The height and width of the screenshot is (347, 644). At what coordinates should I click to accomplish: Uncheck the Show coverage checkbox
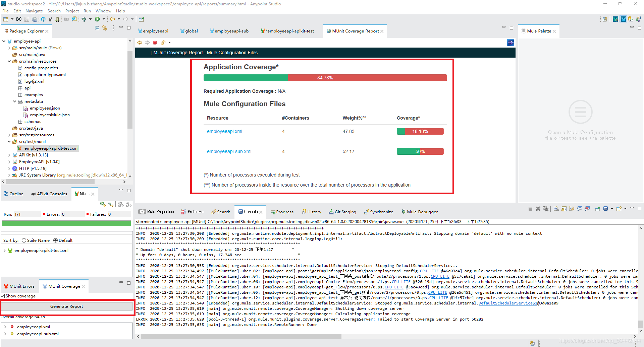tap(3, 296)
